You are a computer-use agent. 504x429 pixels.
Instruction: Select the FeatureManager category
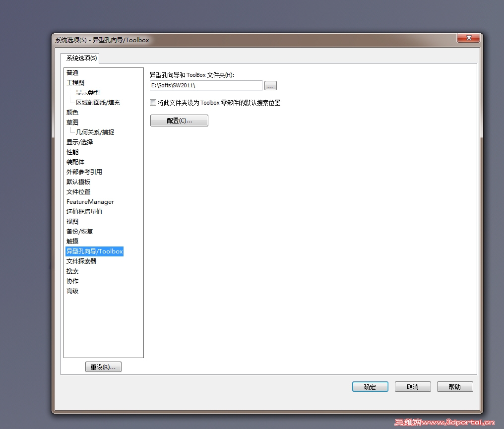click(x=90, y=202)
